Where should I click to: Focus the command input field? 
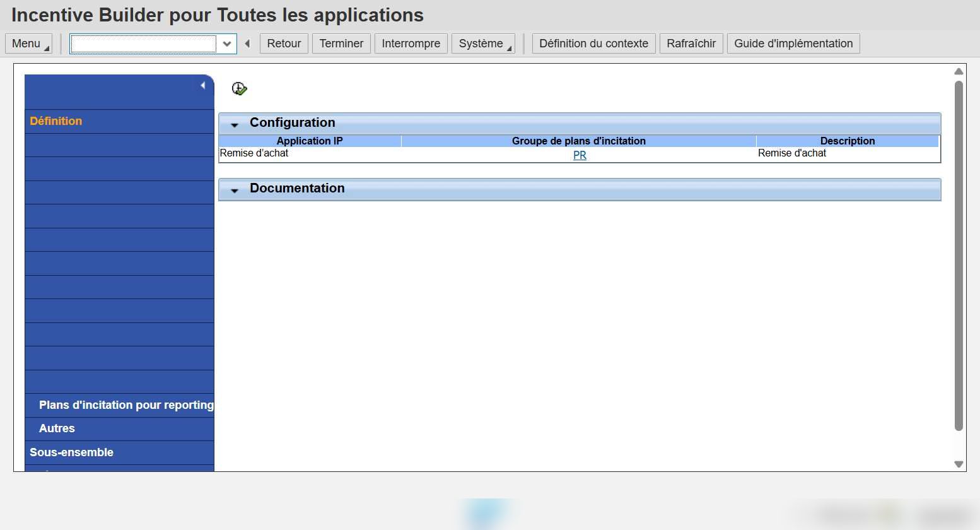(x=144, y=44)
